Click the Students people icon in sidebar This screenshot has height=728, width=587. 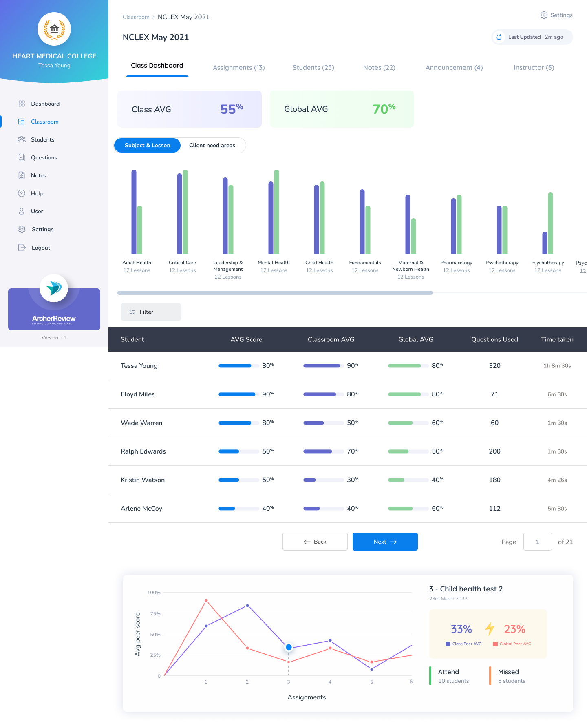(22, 139)
